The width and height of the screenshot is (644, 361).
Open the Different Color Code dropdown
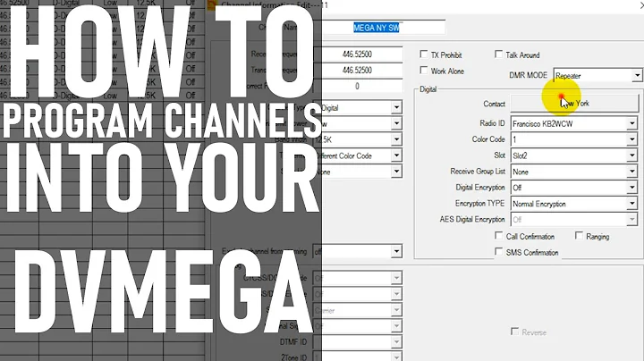pos(357,155)
